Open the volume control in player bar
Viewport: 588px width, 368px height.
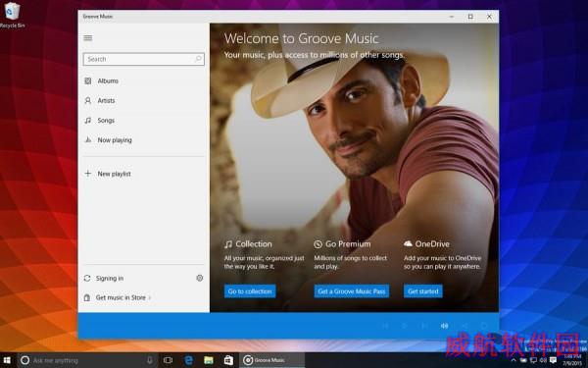444,326
